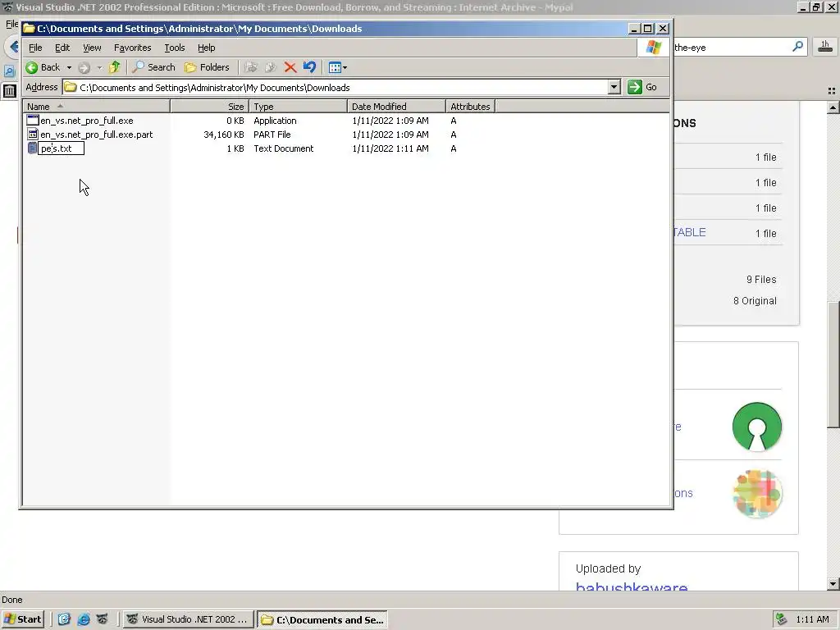Open the Forward history dropdown arrow
The image size is (840, 630).
99,67
